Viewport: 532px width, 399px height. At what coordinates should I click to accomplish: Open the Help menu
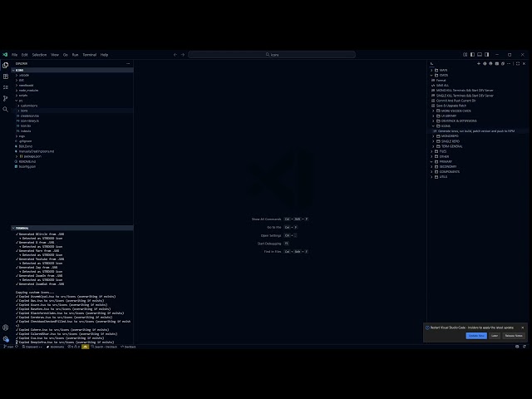point(104,55)
